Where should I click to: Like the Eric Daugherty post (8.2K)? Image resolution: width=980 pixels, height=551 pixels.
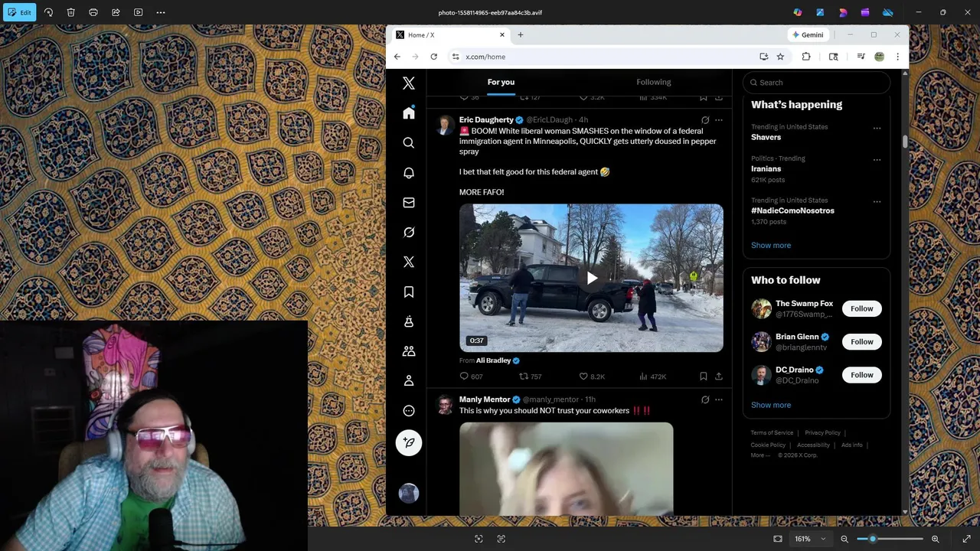592,377
